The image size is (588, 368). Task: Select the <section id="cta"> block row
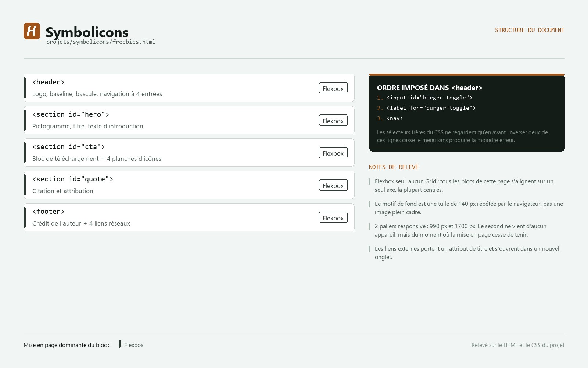tap(189, 153)
